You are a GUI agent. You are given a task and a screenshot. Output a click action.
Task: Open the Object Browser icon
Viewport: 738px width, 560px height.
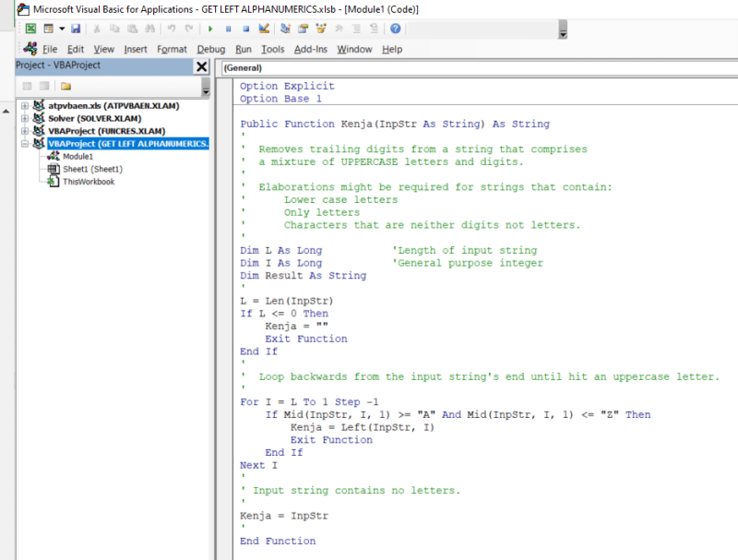pyautogui.click(x=321, y=29)
